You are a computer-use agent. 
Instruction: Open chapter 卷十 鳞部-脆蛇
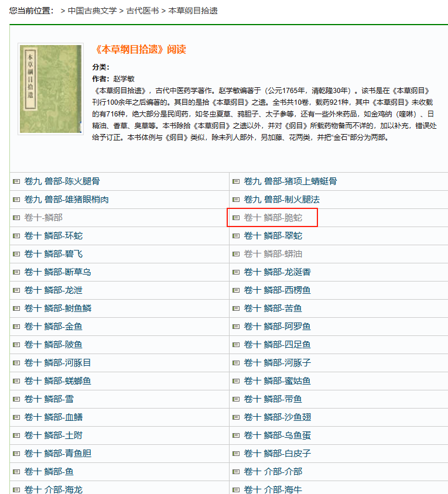pyautogui.click(x=273, y=218)
